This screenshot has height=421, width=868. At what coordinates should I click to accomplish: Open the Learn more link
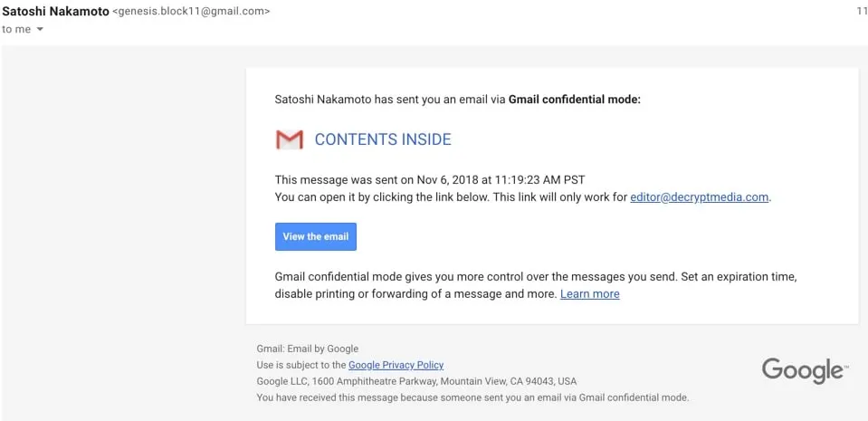(x=589, y=294)
